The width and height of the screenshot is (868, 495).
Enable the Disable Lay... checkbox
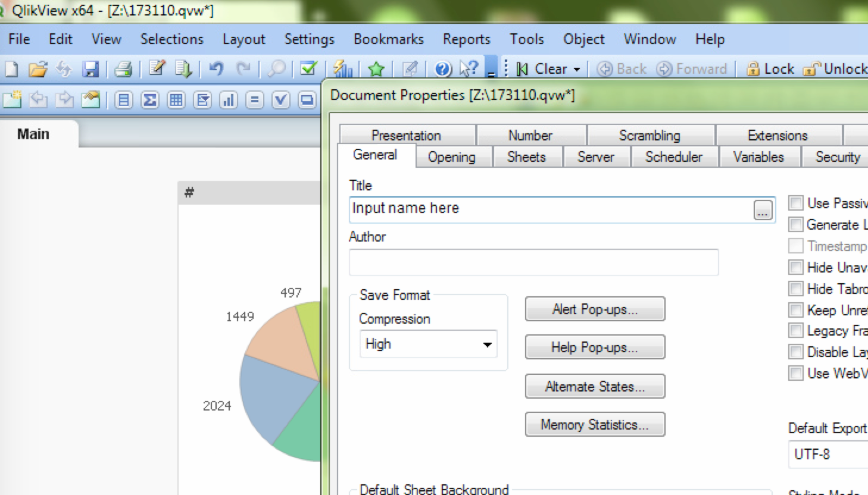796,352
